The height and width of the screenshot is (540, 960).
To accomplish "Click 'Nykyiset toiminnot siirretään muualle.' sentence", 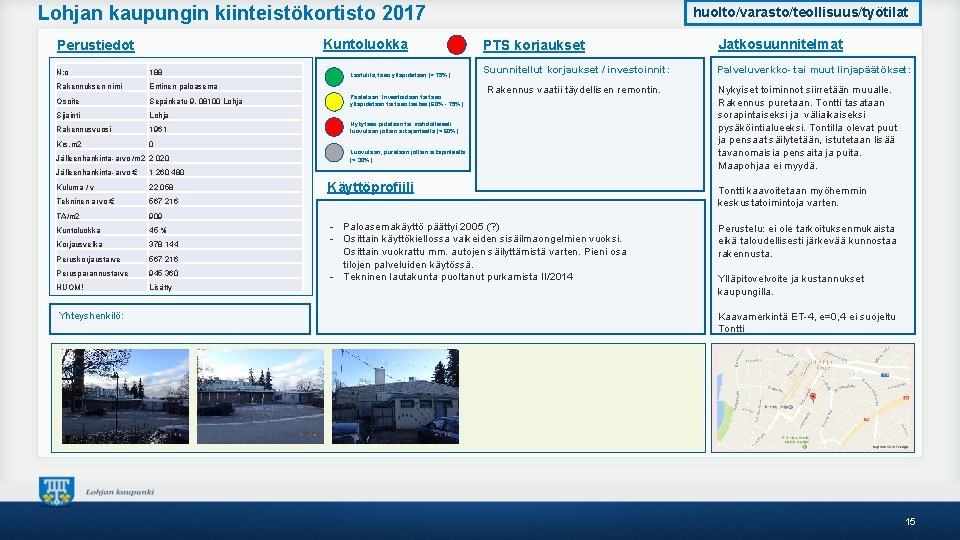I will (x=804, y=90).
